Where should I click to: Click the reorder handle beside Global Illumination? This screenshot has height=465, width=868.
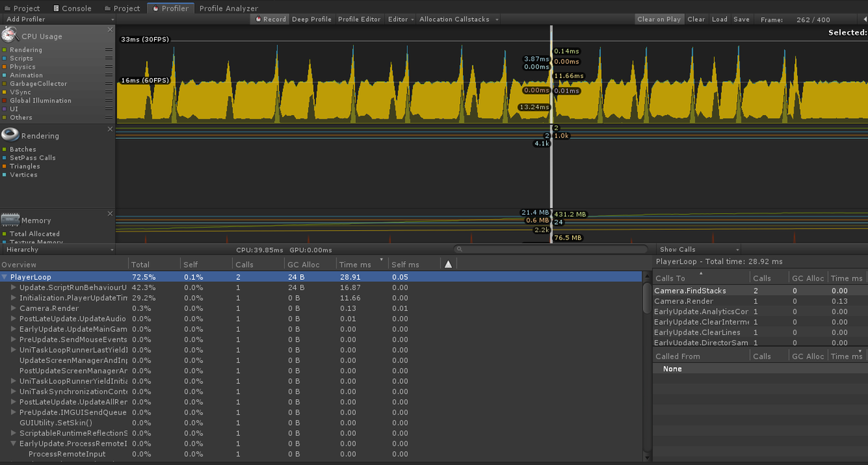pyautogui.click(x=109, y=101)
